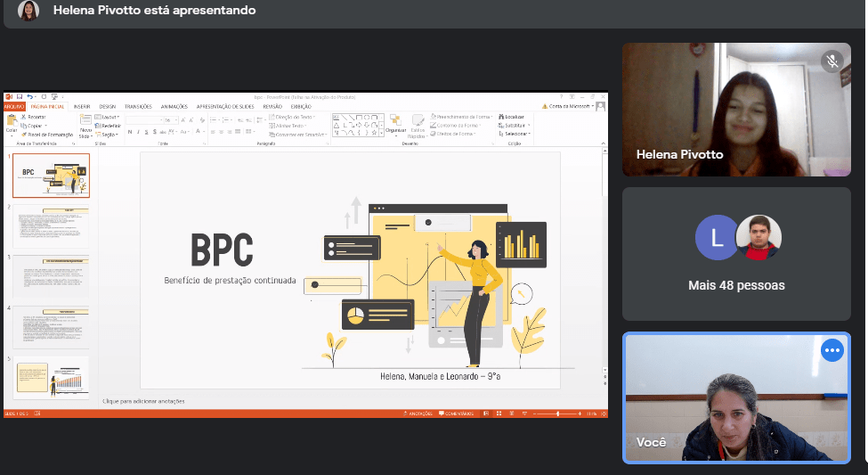The image size is (868, 475).
Task: Toggle italic (I) formatting
Action: (x=137, y=132)
